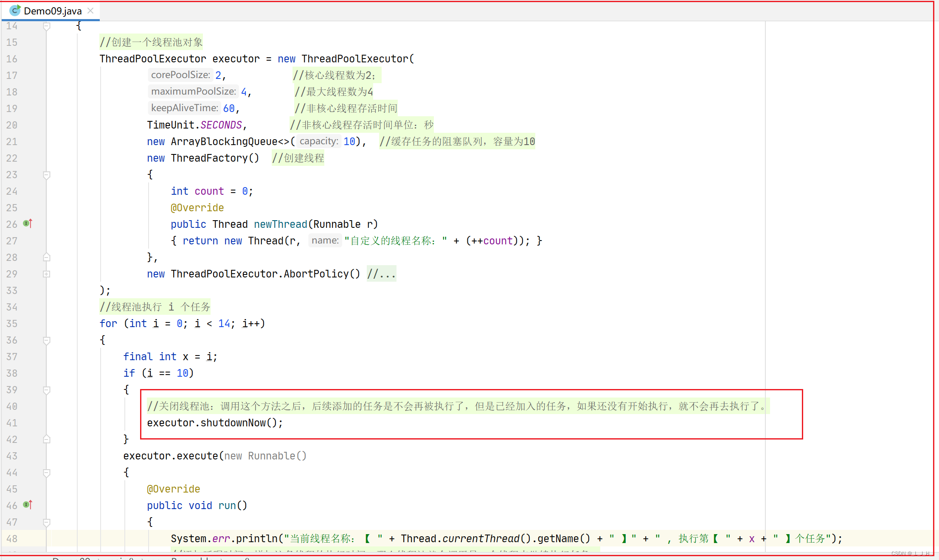Collapse ThreadFactory block at line 23
This screenshot has width=939, height=560.
pyautogui.click(x=47, y=175)
